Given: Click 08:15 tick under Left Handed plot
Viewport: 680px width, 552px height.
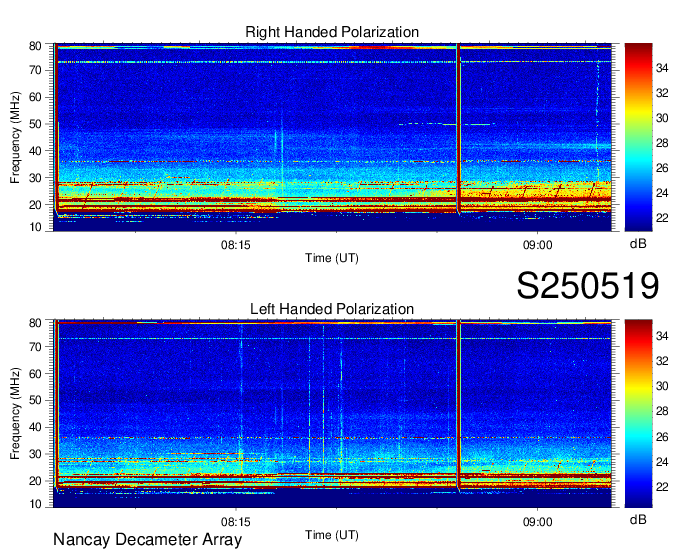Looking at the screenshot, I should coord(236,522).
